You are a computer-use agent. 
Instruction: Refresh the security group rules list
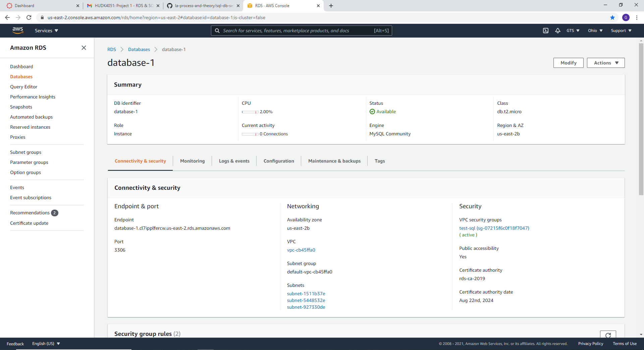[608, 335]
